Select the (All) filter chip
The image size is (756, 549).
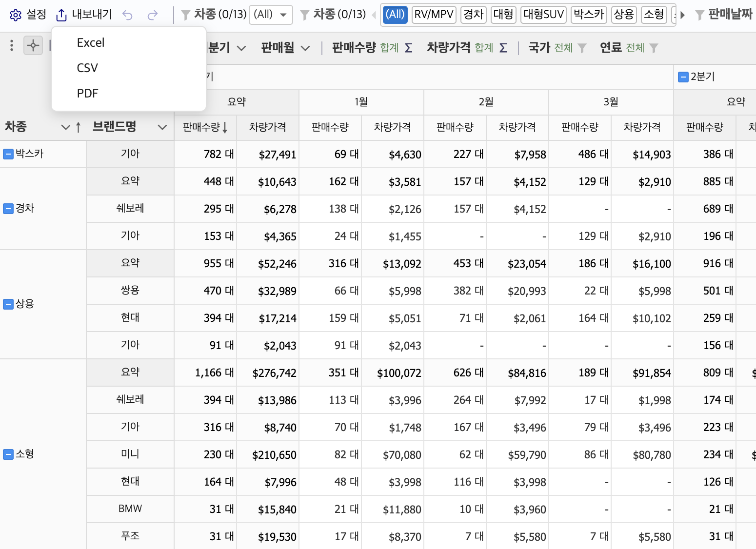coord(395,15)
